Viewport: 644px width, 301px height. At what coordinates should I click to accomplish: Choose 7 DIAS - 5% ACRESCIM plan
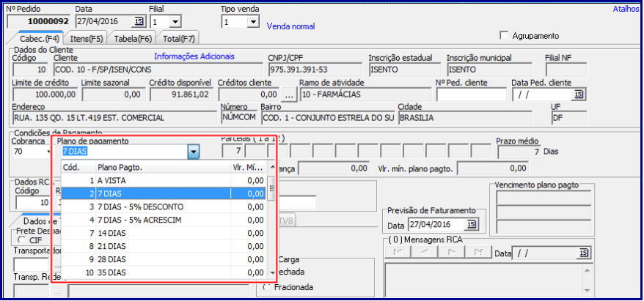tap(164, 220)
